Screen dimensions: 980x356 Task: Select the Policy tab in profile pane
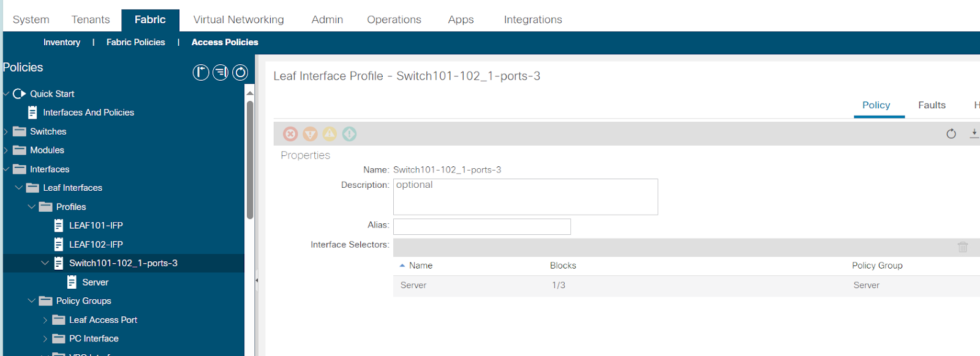point(876,105)
